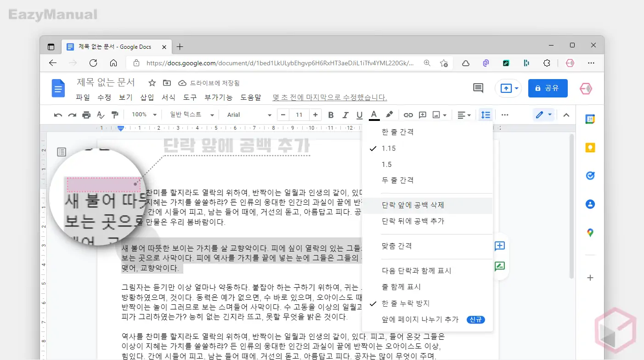644x360 pixels.
Task: Open comment history icon
Action: coord(478,88)
